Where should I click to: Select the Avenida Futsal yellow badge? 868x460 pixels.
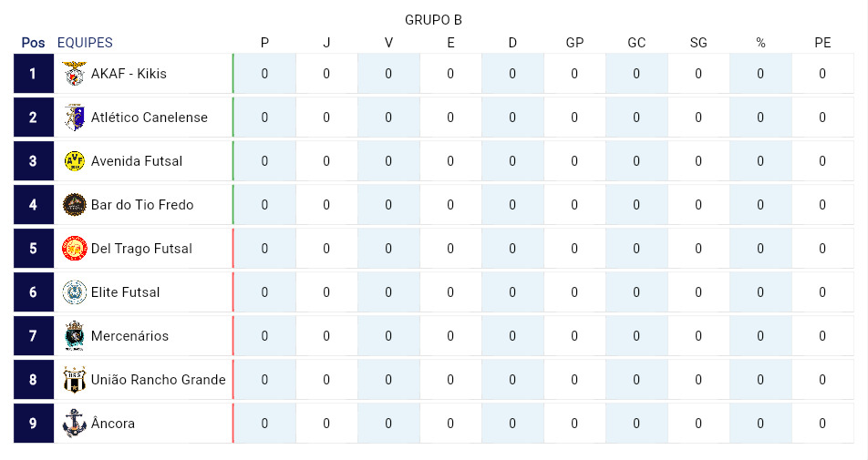[x=74, y=161]
